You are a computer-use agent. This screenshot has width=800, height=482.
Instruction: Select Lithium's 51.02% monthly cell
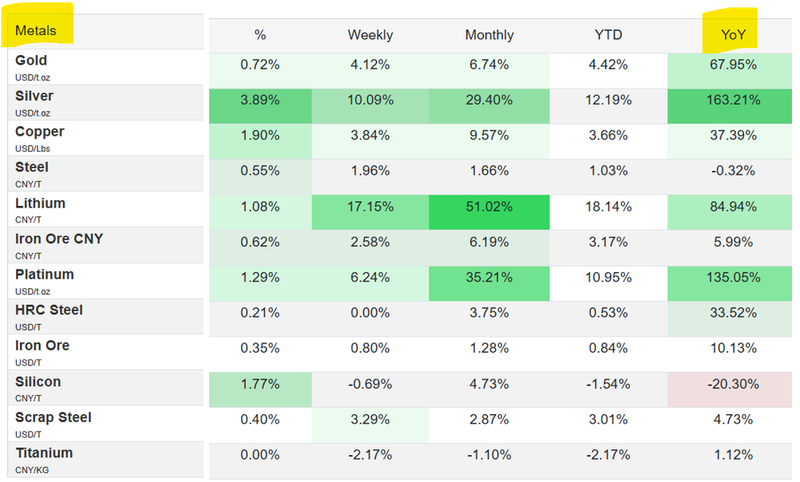[489, 208]
